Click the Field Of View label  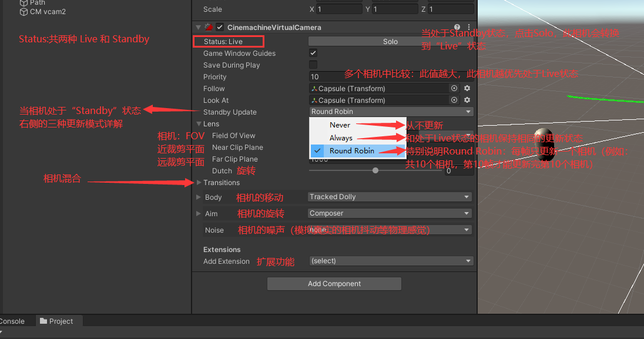[234, 136]
